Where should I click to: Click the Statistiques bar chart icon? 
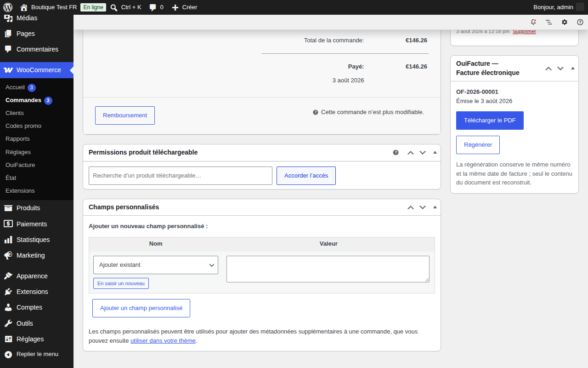tap(8, 240)
